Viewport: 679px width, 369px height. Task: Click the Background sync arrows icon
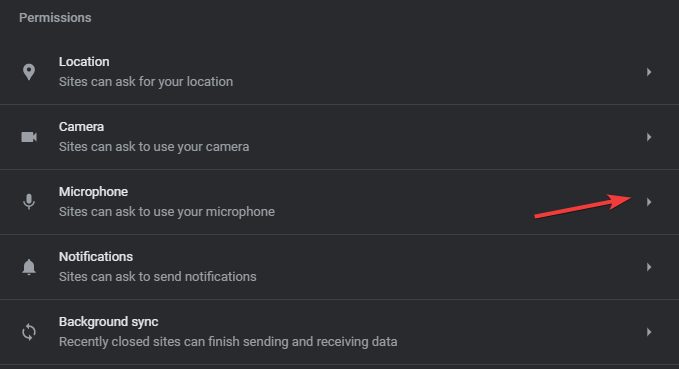pos(29,332)
